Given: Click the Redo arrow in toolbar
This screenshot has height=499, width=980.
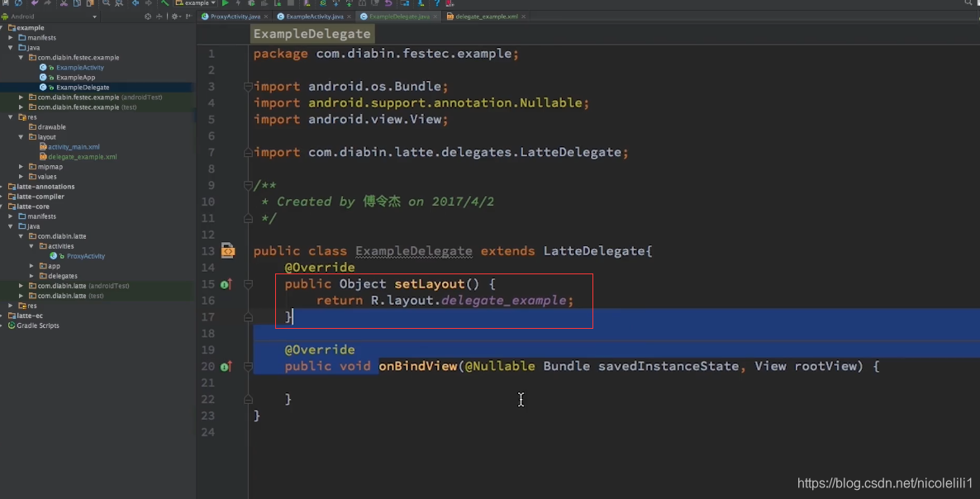Looking at the screenshot, I should click(47, 3).
